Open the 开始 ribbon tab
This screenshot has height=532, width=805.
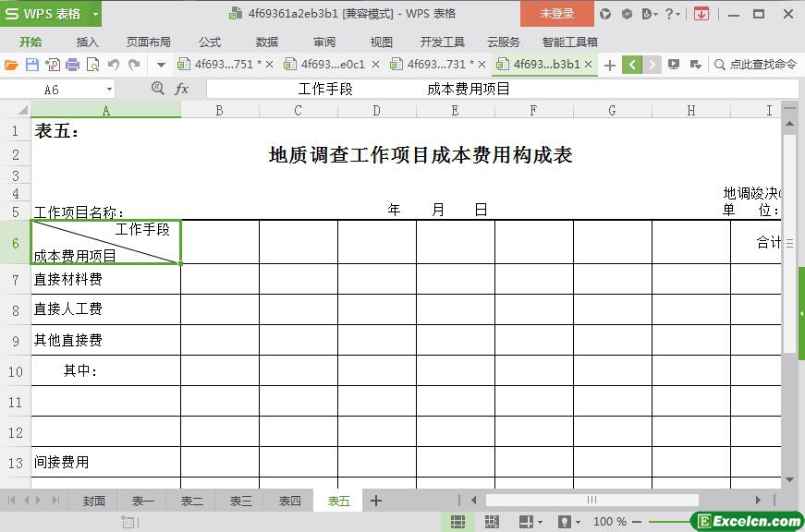(x=30, y=42)
